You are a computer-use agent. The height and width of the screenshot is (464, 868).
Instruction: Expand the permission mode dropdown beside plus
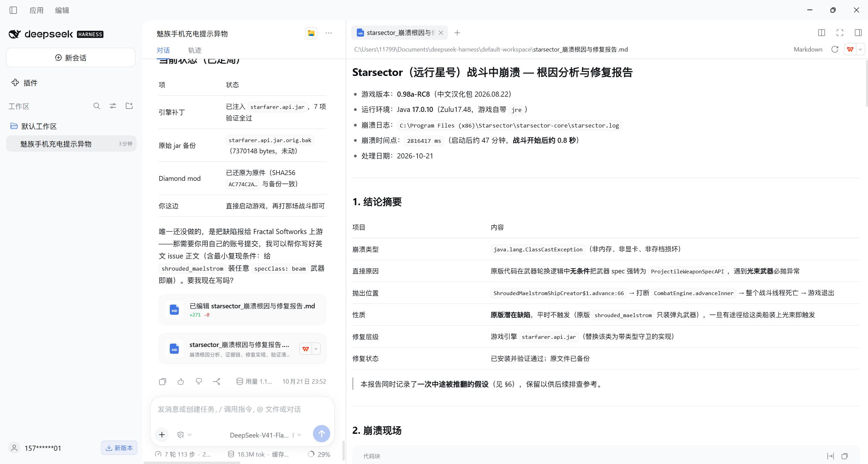pyautogui.click(x=185, y=435)
